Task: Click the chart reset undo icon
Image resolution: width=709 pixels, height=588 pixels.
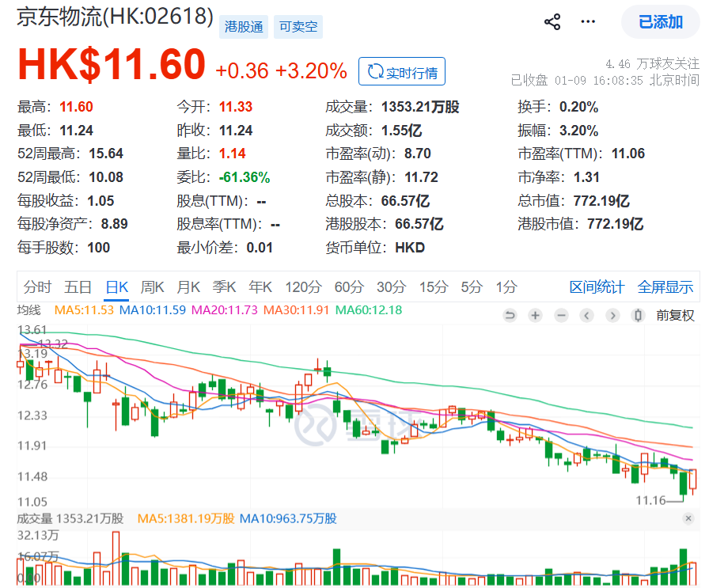Action: [510, 315]
